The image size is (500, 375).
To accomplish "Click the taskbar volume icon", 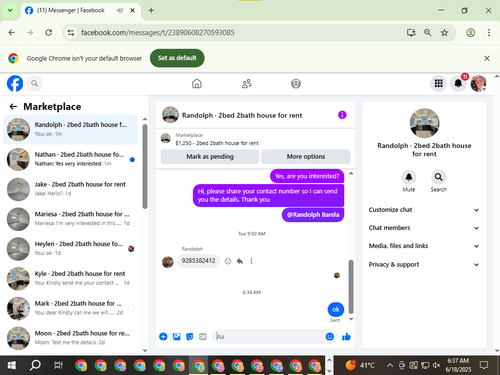I will 436,365.
